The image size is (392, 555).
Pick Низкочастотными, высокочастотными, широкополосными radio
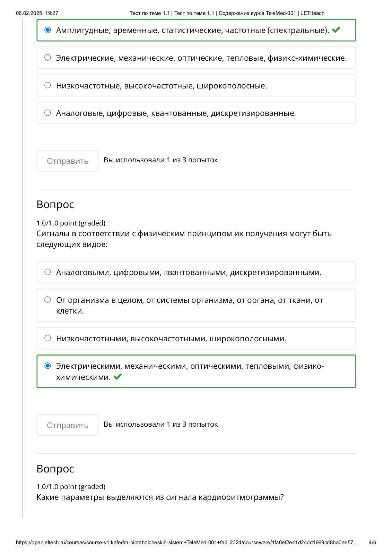pos(47,338)
